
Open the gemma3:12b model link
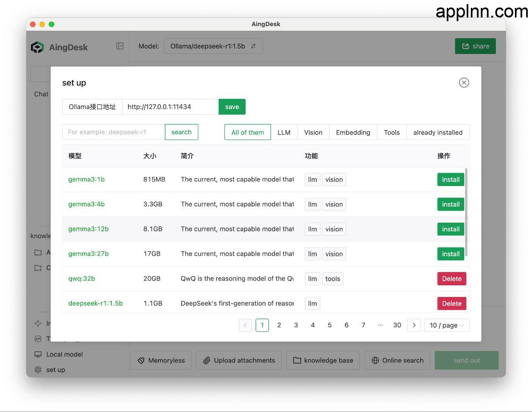point(89,229)
